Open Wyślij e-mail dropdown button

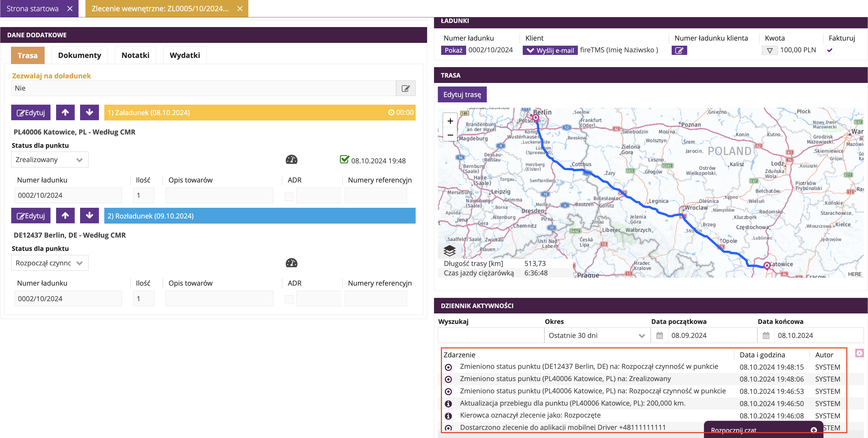(x=550, y=51)
